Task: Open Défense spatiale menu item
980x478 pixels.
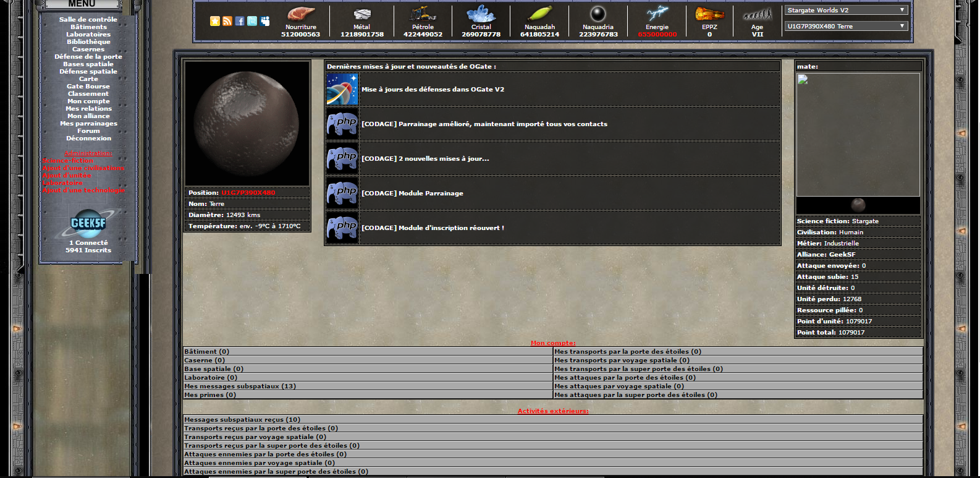Action: click(x=88, y=71)
